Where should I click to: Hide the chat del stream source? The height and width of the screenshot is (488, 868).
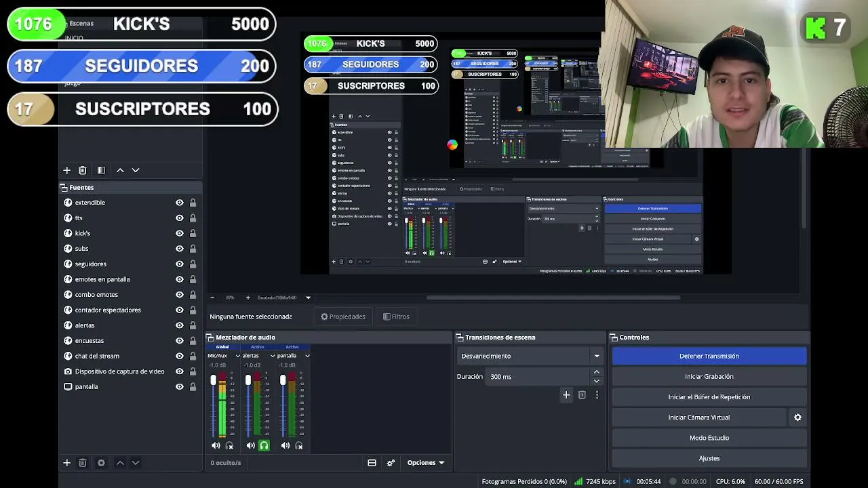(x=180, y=356)
